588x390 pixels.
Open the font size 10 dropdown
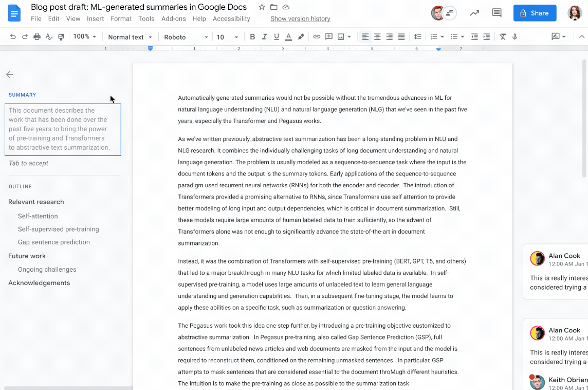[x=227, y=37]
